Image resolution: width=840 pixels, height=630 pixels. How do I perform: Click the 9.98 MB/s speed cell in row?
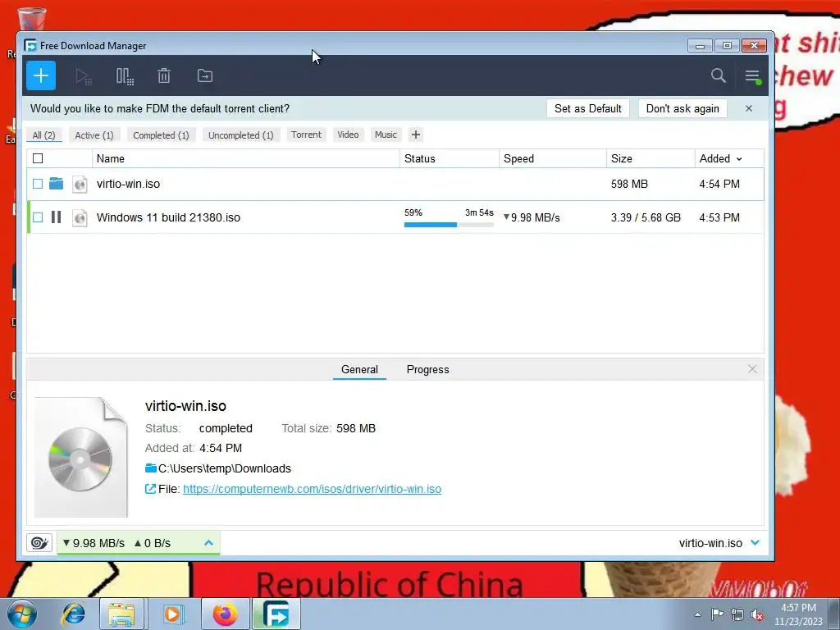coord(532,217)
